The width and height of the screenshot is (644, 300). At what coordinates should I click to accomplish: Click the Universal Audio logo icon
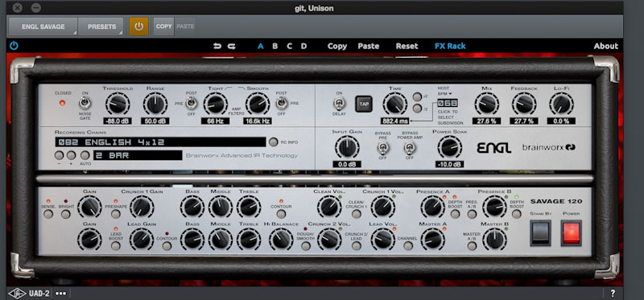(17, 294)
